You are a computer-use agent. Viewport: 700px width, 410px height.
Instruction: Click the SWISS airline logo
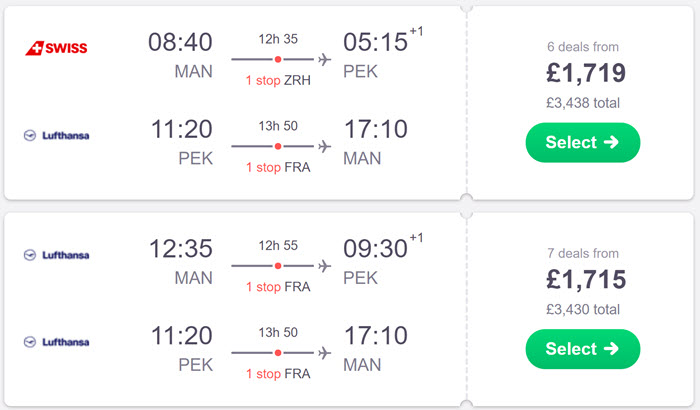click(56, 48)
